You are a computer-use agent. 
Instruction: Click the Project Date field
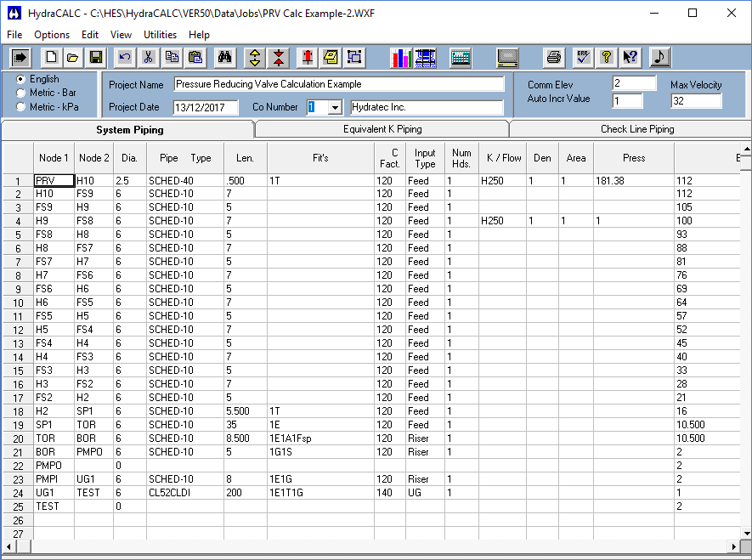pos(206,107)
